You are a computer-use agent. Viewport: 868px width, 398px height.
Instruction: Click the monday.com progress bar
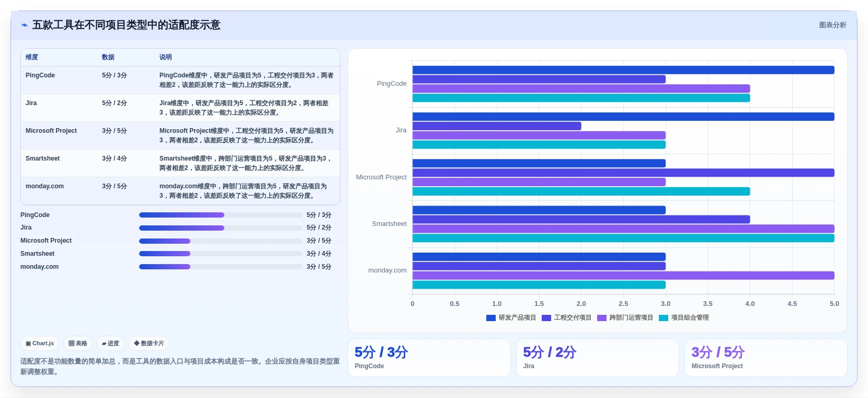pyautogui.click(x=221, y=267)
